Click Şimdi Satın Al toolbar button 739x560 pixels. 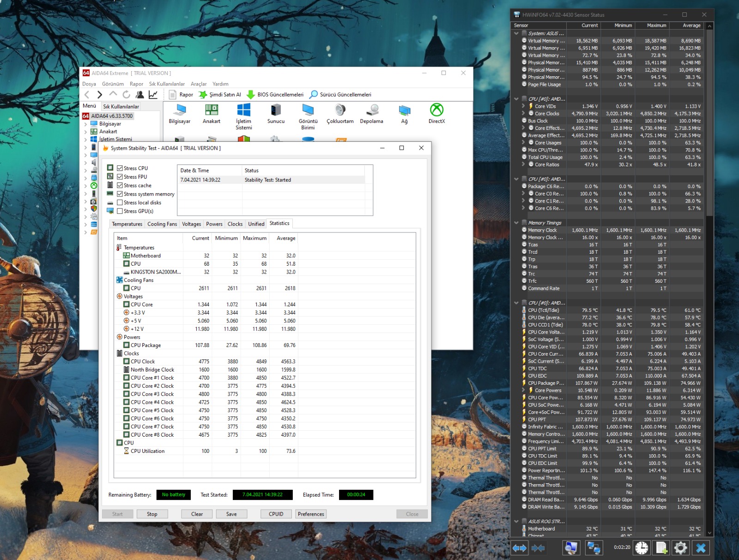[x=220, y=95]
